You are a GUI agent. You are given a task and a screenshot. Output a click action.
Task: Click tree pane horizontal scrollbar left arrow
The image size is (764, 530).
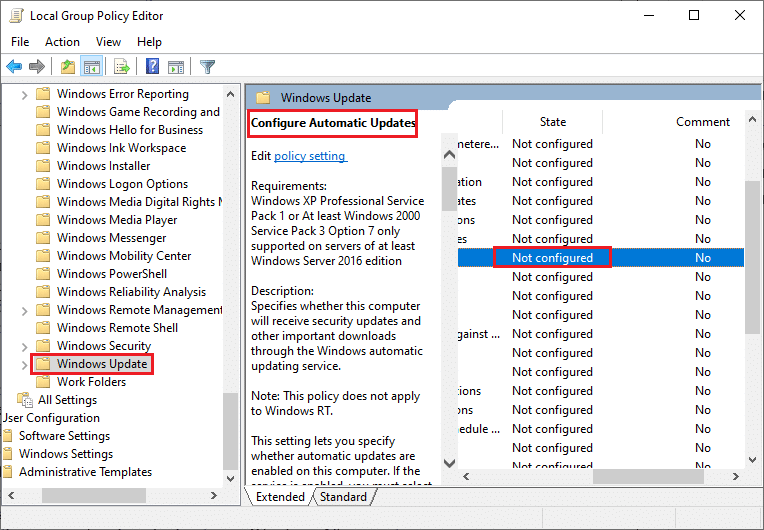pos(11,495)
